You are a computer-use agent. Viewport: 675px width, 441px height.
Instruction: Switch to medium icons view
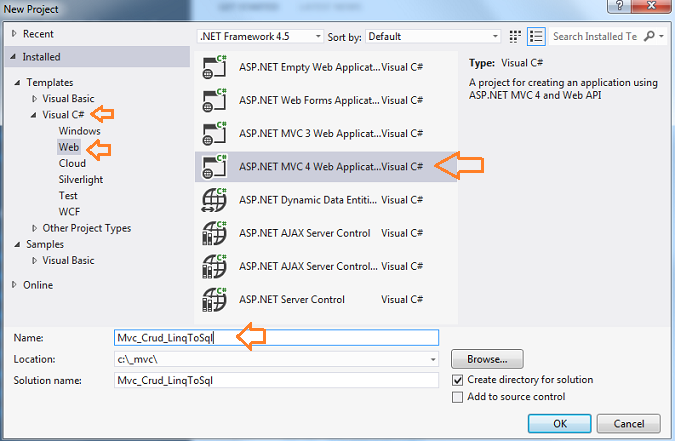pos(515,37)
